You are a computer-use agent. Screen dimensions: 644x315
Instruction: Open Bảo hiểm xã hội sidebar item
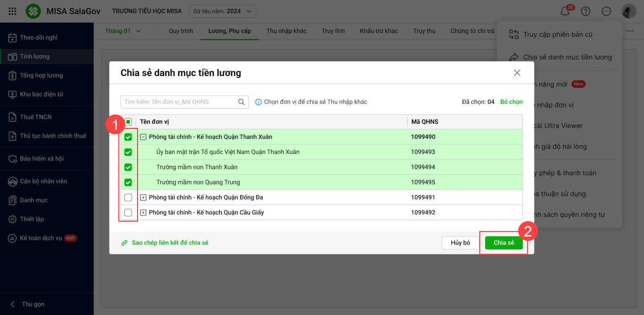41,158
